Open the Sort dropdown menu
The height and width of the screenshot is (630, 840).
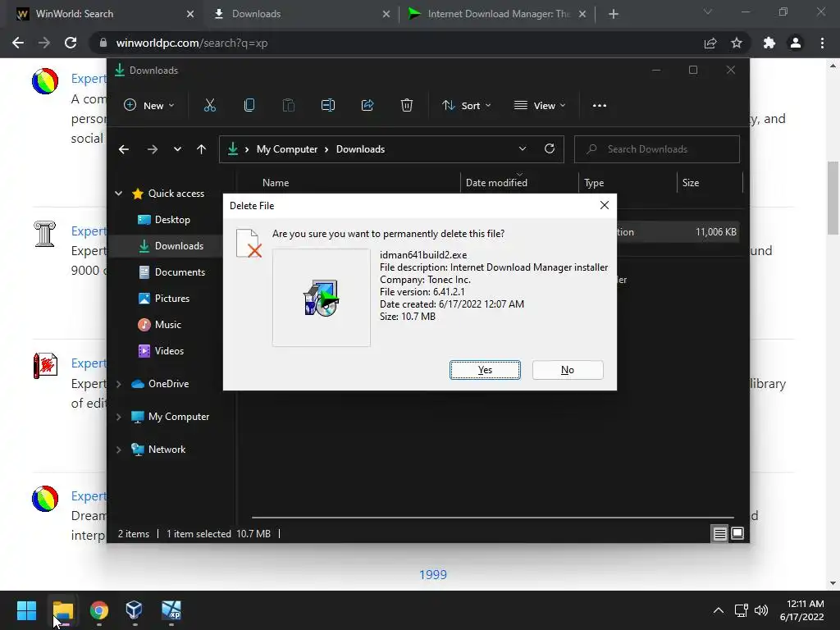pyautogui.click(x=466, y=106)
